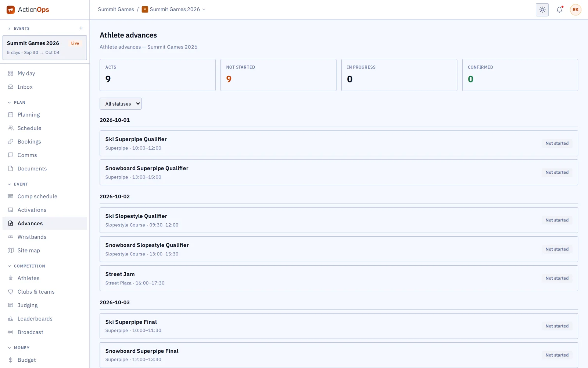
Task: Click the Athletes person icon
Action: click(11, 278)
